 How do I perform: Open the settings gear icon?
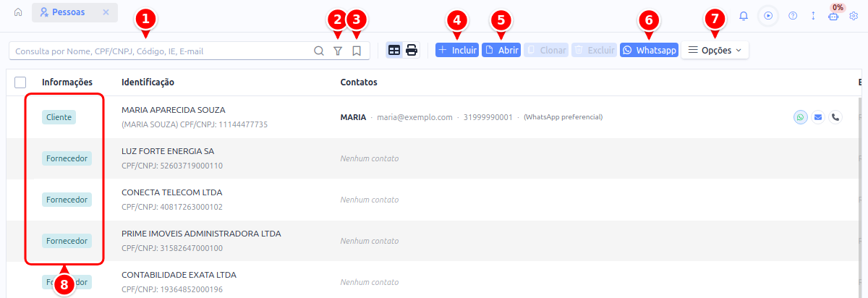(x=854, y=15)
